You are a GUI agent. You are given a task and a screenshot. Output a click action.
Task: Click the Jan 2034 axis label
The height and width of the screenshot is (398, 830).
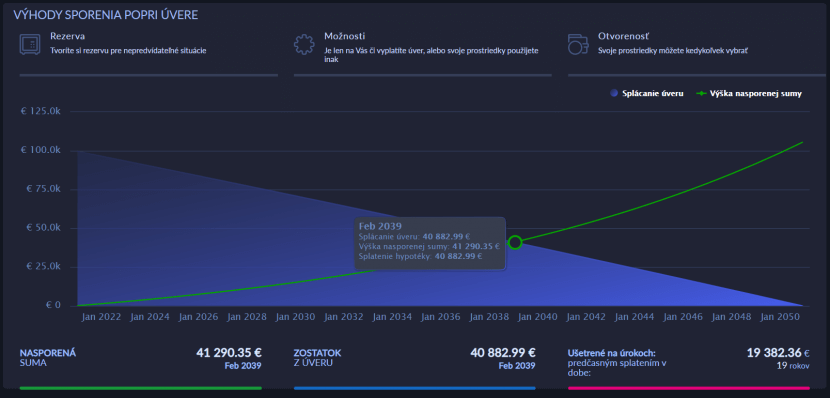coord(392,316)
